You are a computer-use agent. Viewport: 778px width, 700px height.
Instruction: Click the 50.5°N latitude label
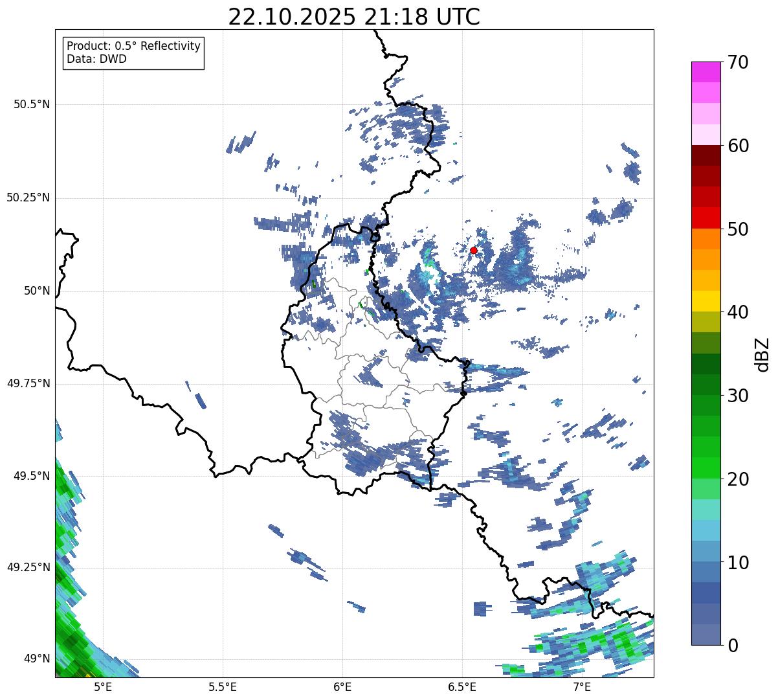(x=32, y=104)
